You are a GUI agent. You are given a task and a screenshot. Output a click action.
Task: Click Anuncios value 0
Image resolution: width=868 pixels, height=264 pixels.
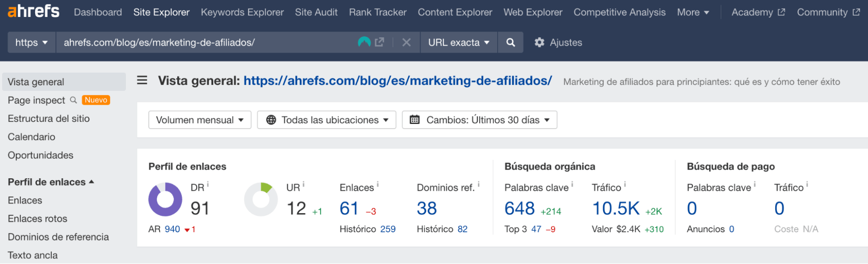click(x=732, y=229)
